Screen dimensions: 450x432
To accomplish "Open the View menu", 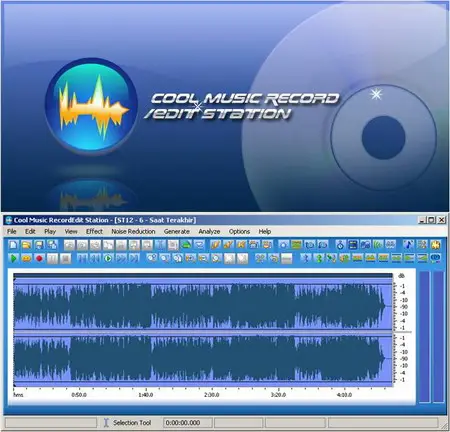I will coord(71,231).
